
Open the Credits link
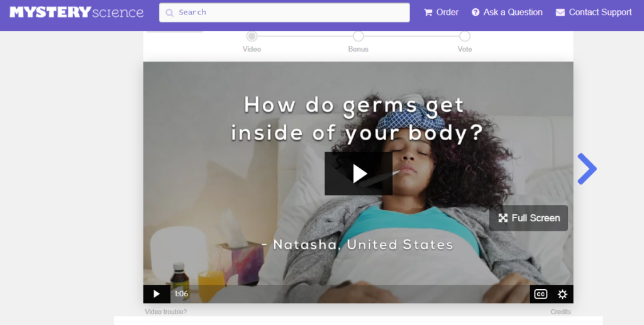tap(560, 312)
